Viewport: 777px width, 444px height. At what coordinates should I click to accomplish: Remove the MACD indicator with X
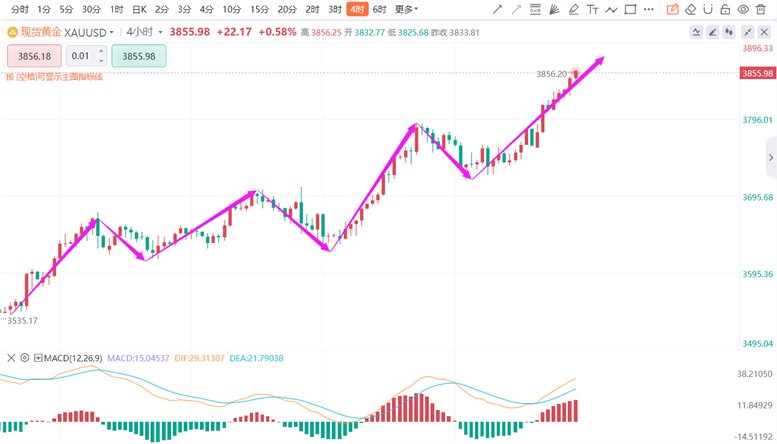11,357
